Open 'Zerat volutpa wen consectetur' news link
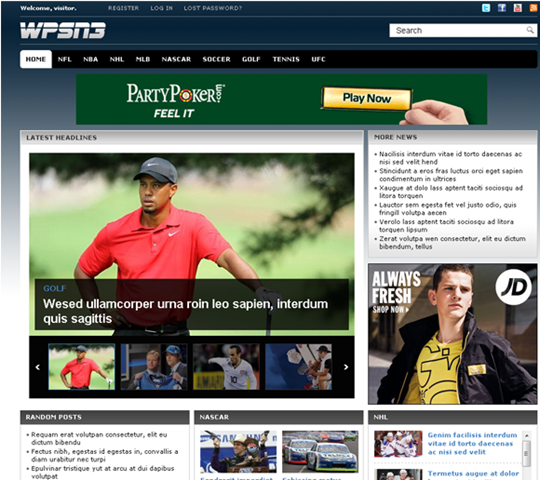This screenshot has height=480, width=540. coord(452,242)
